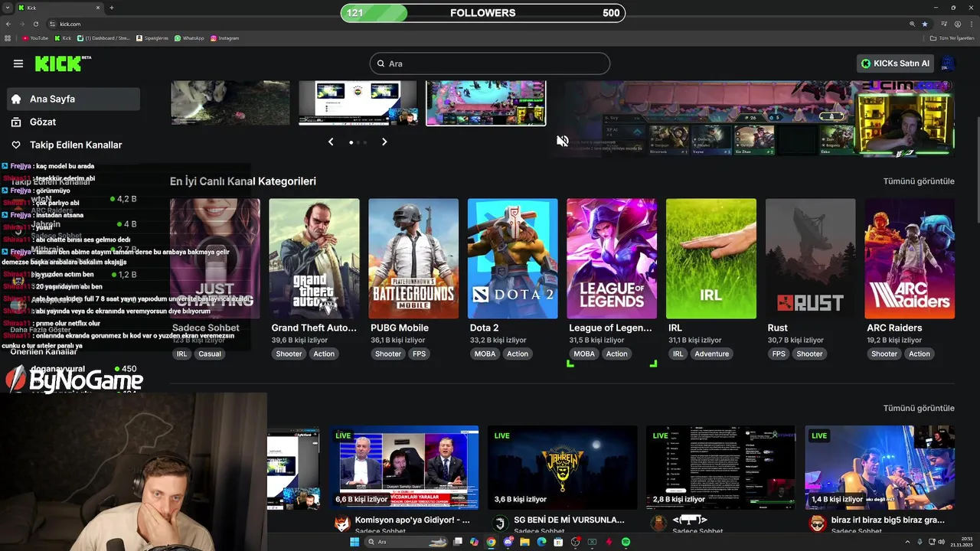Viewport: 980px width, 551px height.
Task: Select the first carousel page dot
Action: (351, 142)
